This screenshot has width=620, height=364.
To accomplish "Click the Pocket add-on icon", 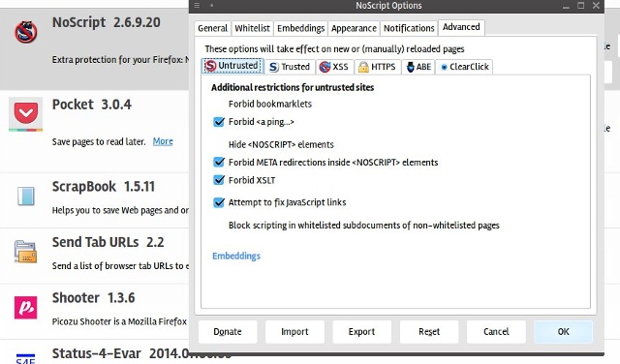I will [26, 114].
